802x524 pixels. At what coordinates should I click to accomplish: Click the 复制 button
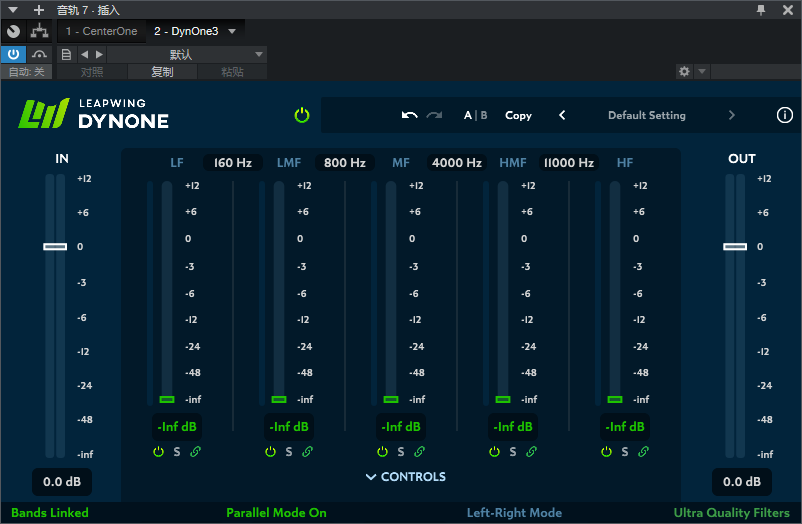click(162, 72)
